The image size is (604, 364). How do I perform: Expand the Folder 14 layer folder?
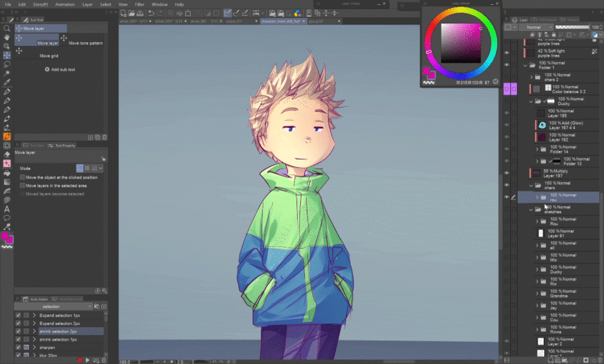[x=537, y=149]
